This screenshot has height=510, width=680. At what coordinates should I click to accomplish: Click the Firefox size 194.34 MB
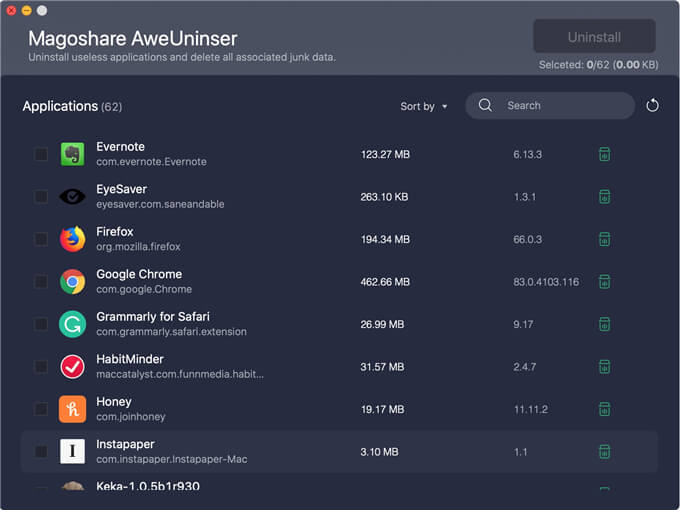pos(385,239)
